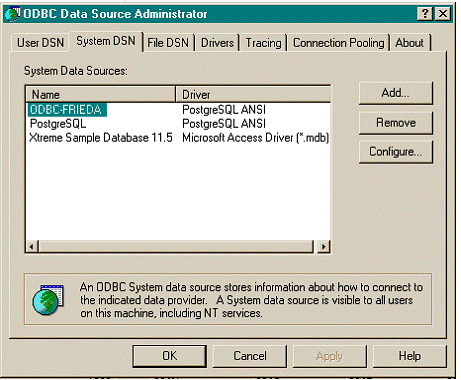The image size is (461, 380).
Task: Click the Driver column header
Action: pyautogui.click(x=253, y=94)
